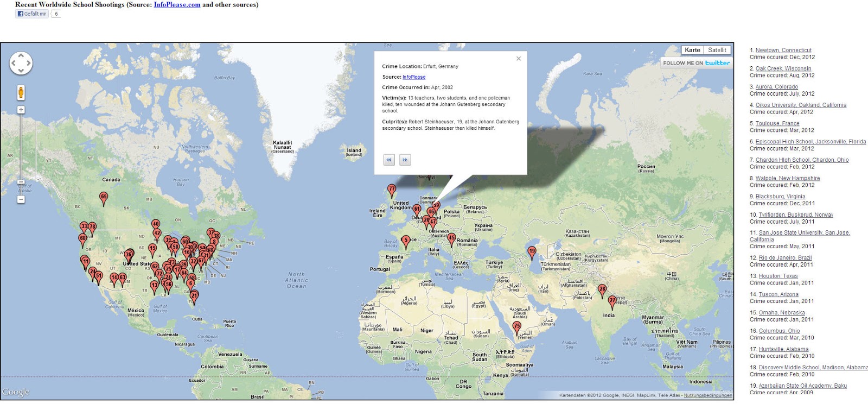This screenshot has width=868, height=416.
Task: Open the Tuscon, Arizona list entry
Action: tap(778, 294)
